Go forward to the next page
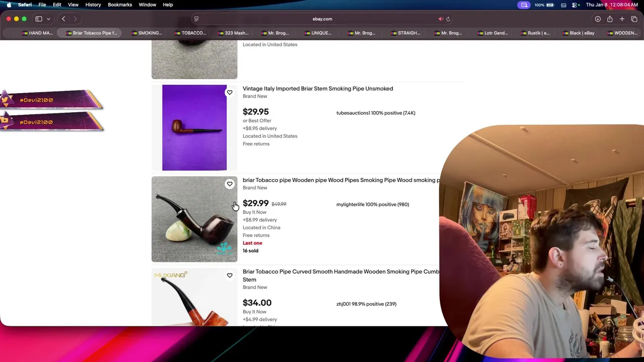The width and height of the screenshot is (644, 362). 75,19
